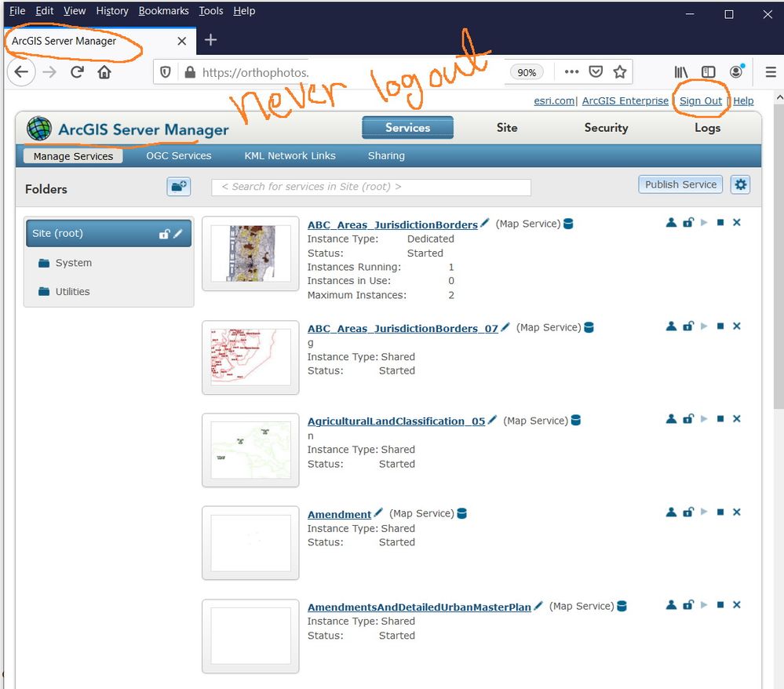Click the Sign Out link
The width and height of the screenshot is (784, 689).
[700, 100]
